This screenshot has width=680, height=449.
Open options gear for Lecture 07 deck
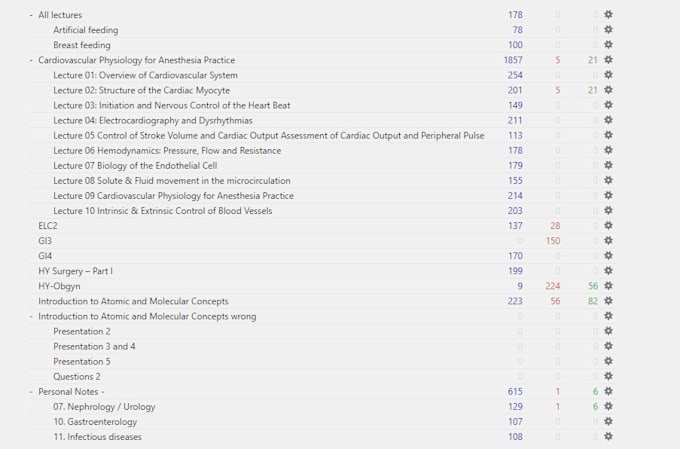pyautogui.click(x=608, y=165)
